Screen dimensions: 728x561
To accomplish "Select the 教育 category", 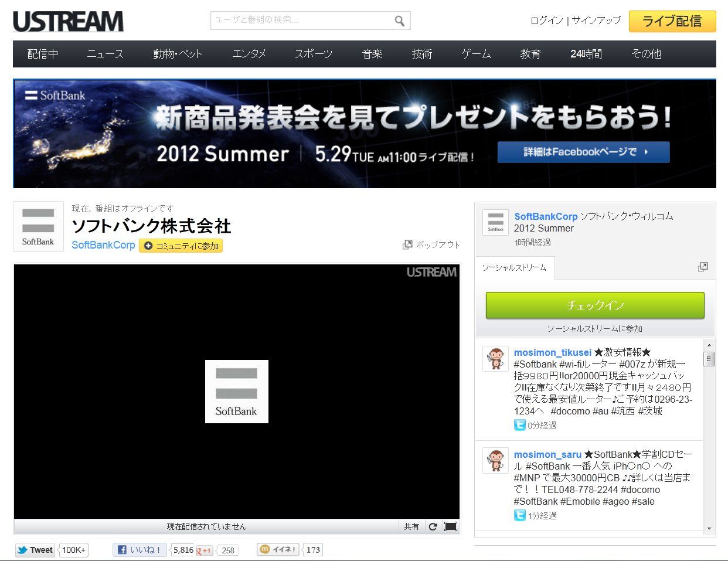I will tap(530, 54).
